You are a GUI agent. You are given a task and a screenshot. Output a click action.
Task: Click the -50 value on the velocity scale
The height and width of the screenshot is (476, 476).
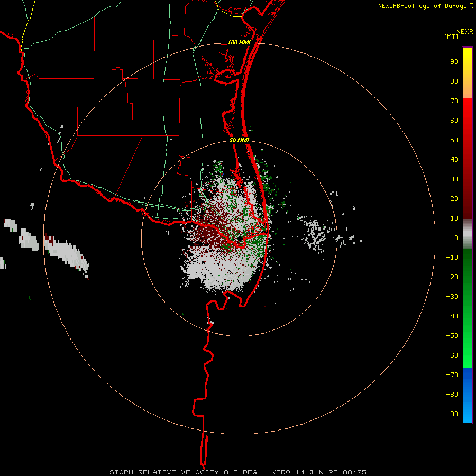tap(452, 336)
